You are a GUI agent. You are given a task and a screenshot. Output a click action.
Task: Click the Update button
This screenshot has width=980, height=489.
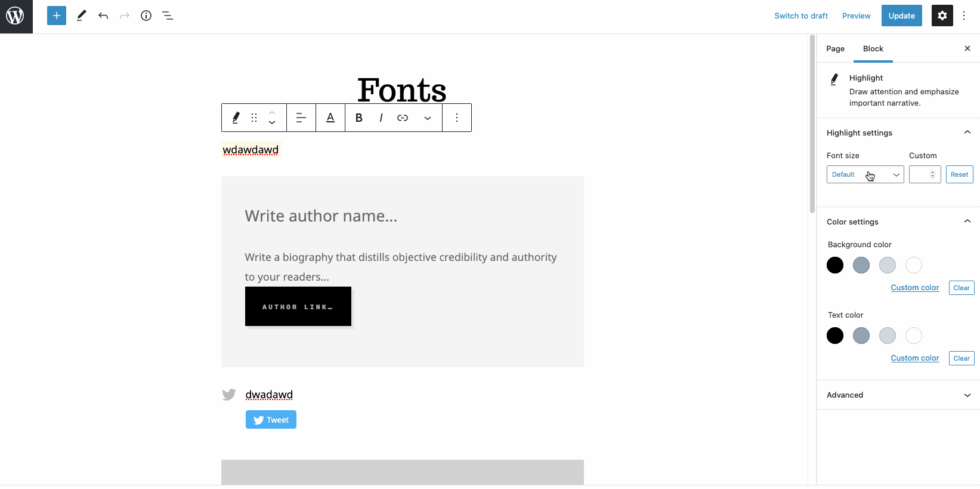coord(901,16)
